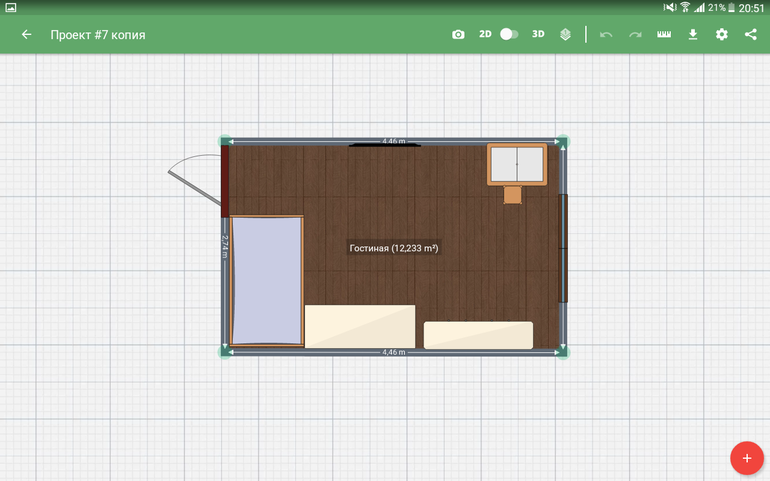Open the layers (floors) icon

coord(565,34)
